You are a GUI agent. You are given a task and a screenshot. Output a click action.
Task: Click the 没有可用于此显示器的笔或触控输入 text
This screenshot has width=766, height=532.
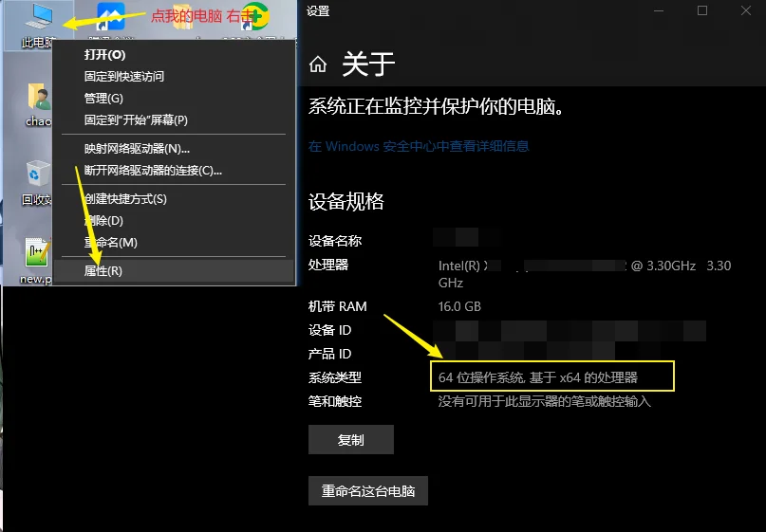click(545, 401)
